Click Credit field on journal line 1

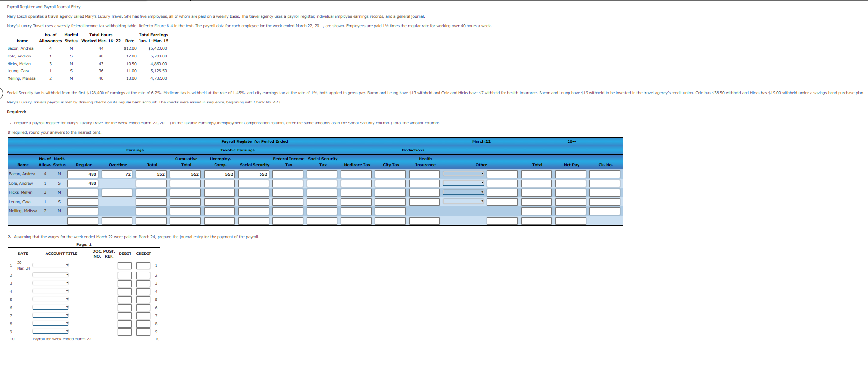pos(143,265)
